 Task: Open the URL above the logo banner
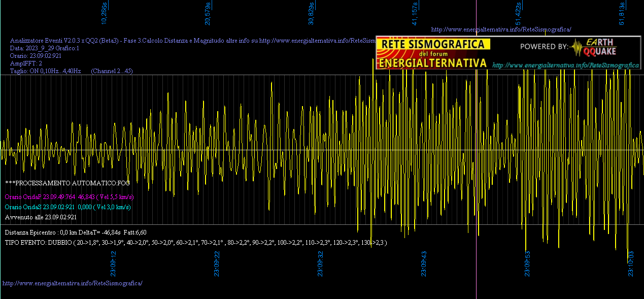[501, 29]
